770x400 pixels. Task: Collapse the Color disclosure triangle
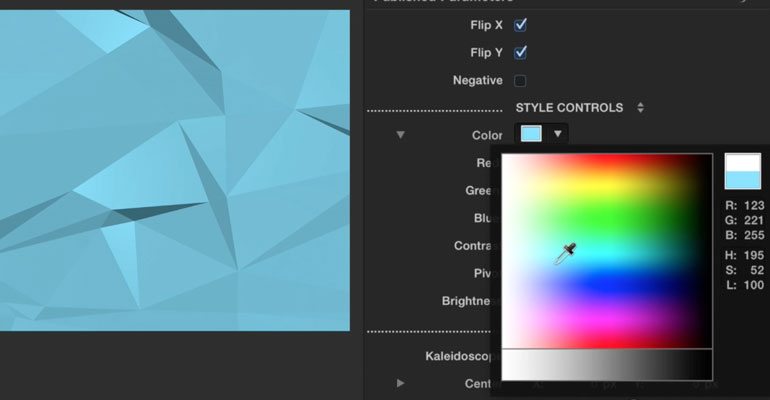[401, 135]
